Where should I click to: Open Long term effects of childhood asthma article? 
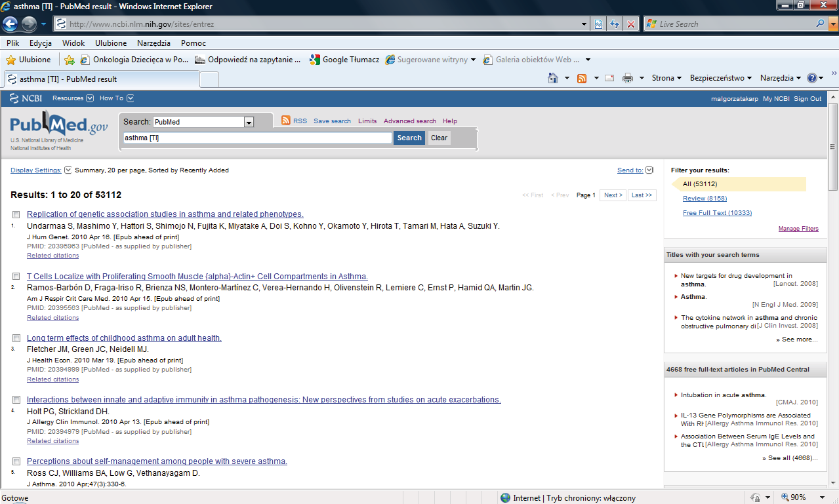tap(124, 338)
